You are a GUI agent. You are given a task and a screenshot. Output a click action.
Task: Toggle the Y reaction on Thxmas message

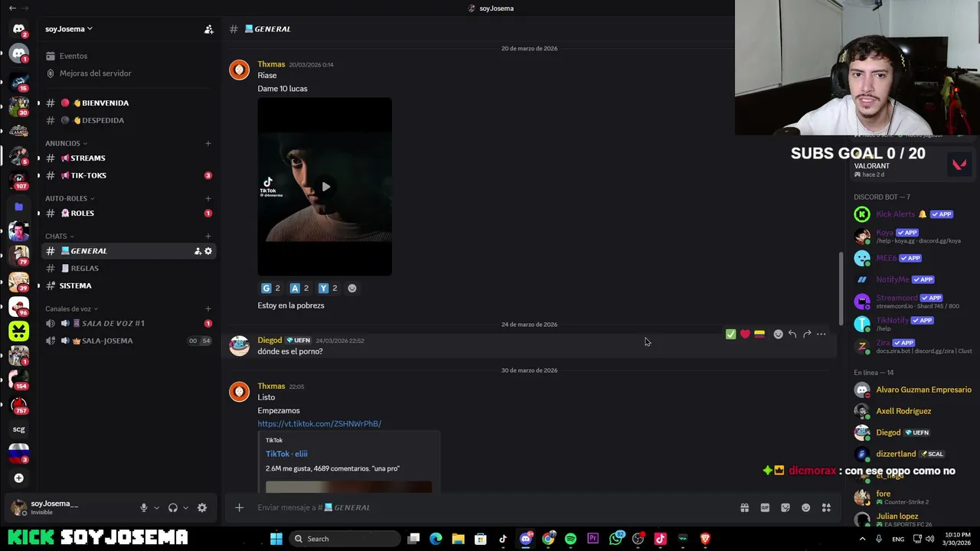tap(328, 288)
